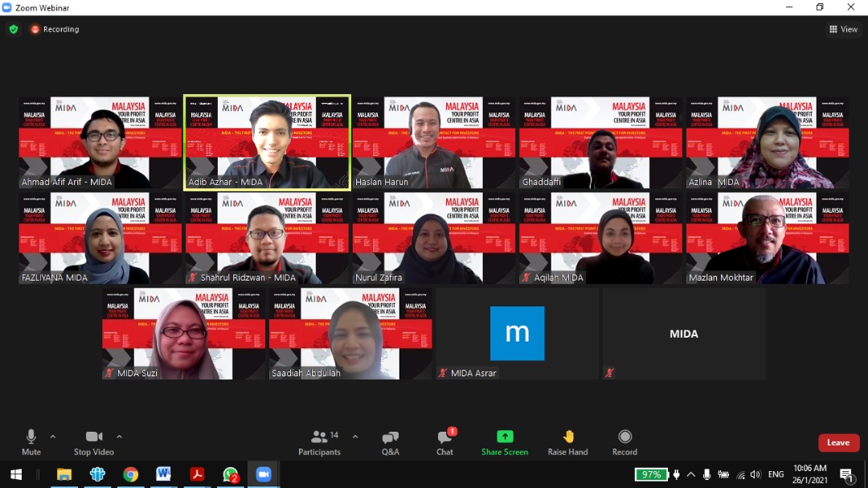Image resolution: width=868 pixels, height=488 pixels.
Task: Click muted mic icon on MIDA Asrar
Action: coord(443,373)
